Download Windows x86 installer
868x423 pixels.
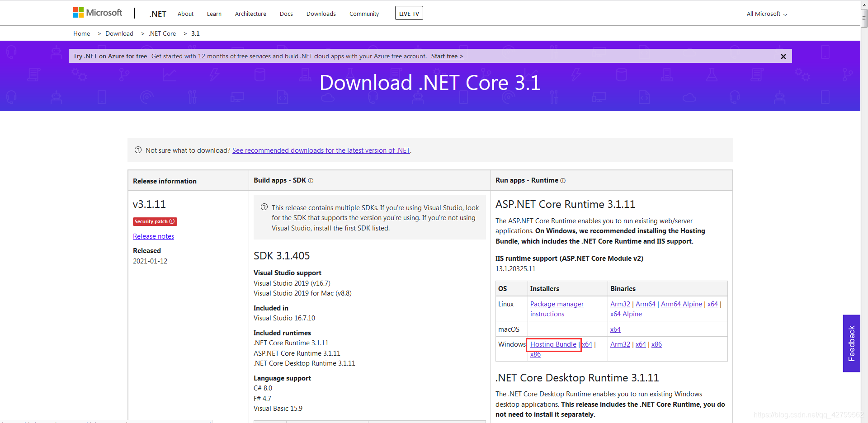tap(535, 354)
